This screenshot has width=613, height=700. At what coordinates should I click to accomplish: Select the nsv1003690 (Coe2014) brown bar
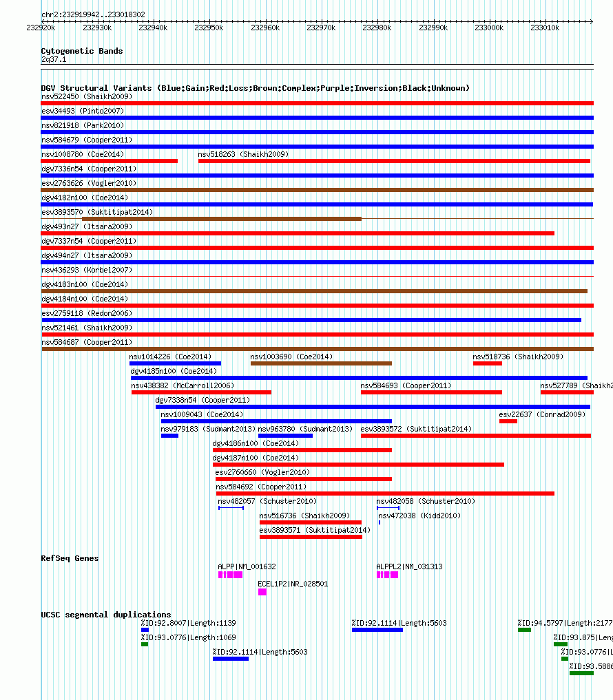coord(321,363)
